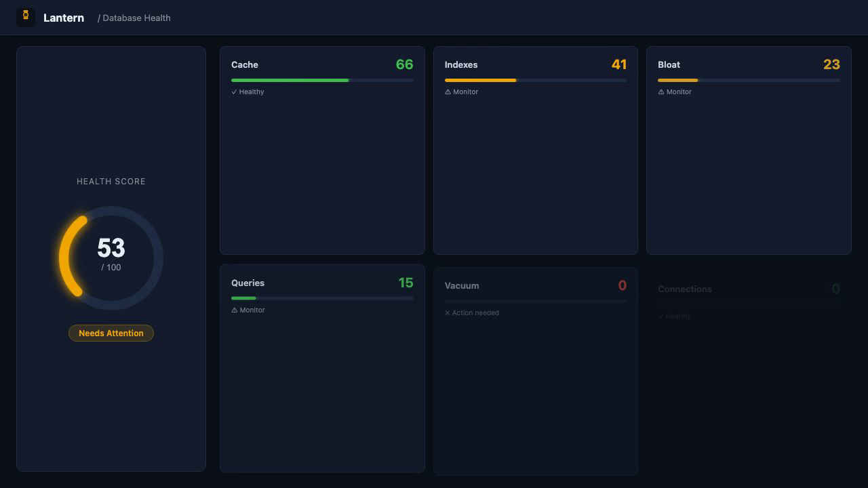Click the warning triangle icon on Indexes card
Screen dimensions: 868x488
click(x=448, y=91)
